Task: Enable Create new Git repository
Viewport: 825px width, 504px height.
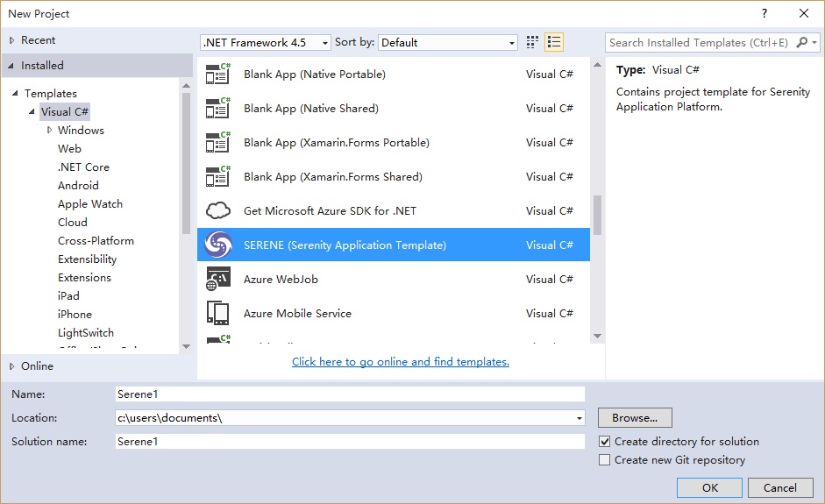Action: click(x=605, y=460)
